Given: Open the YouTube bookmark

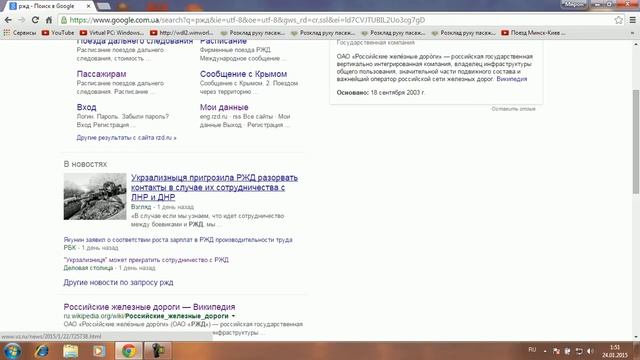Looking at the screenshot, I should pos(58,33).
